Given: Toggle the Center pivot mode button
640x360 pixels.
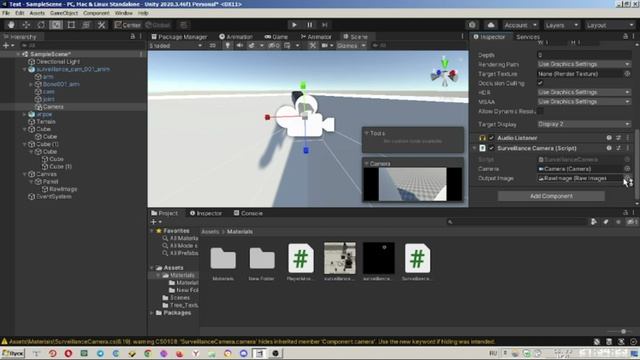Looking at the screenshot, I should pyautogui.click(x=127, y=25).
